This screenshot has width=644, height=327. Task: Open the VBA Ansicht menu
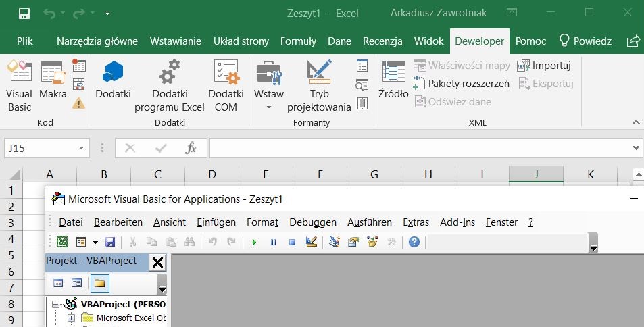(x=170, y=222)
